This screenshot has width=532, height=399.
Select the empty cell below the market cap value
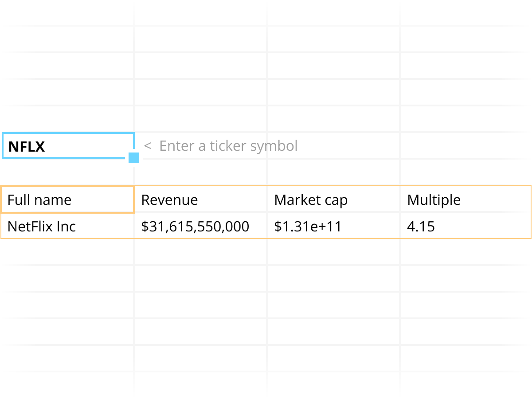click(x=332, y=253)
